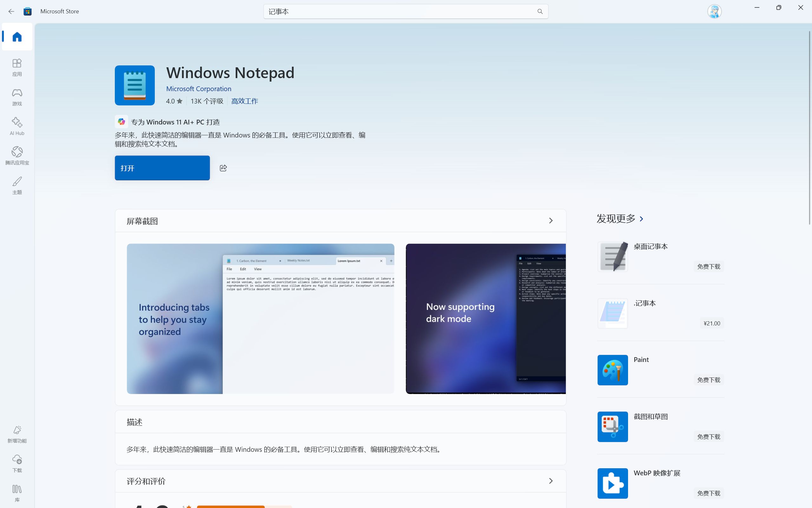Click the 截图和草图 title text
This screenshot has height=508, width=812.
[651, 417]
